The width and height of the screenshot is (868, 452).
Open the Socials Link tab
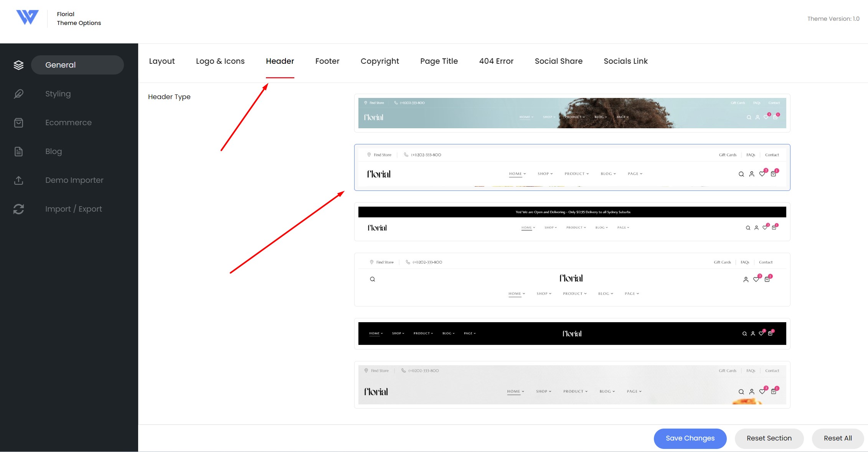[x=625, y=61]
